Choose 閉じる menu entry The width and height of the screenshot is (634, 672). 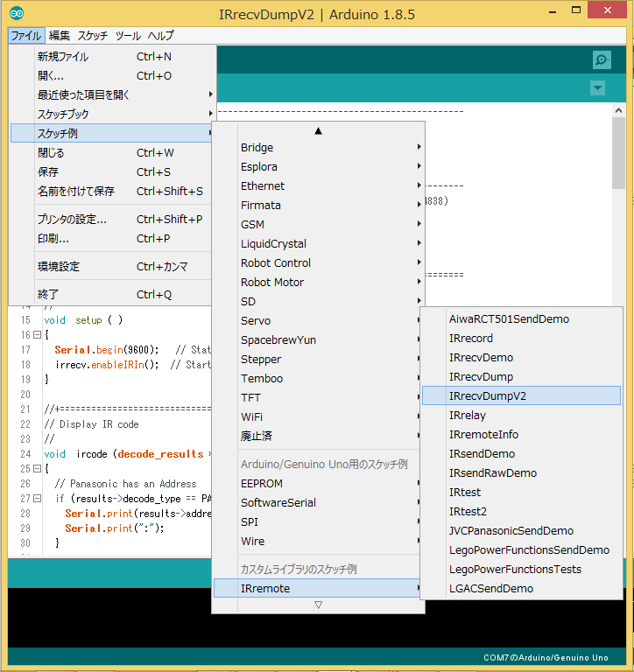(x=111, y=153)
